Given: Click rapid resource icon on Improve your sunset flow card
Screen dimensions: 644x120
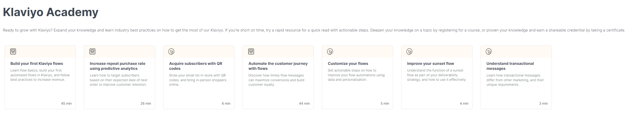Looking at the screenshot, I should click(x=410, y=52).
